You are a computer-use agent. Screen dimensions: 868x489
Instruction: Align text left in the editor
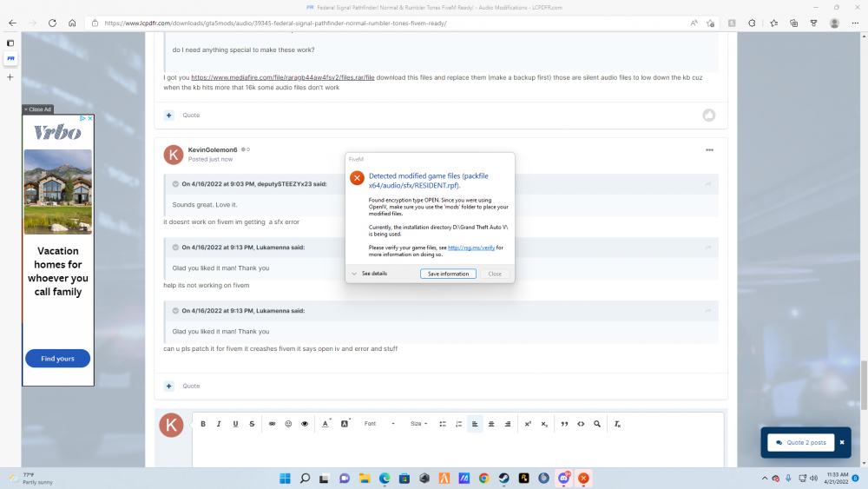(475, 424)
